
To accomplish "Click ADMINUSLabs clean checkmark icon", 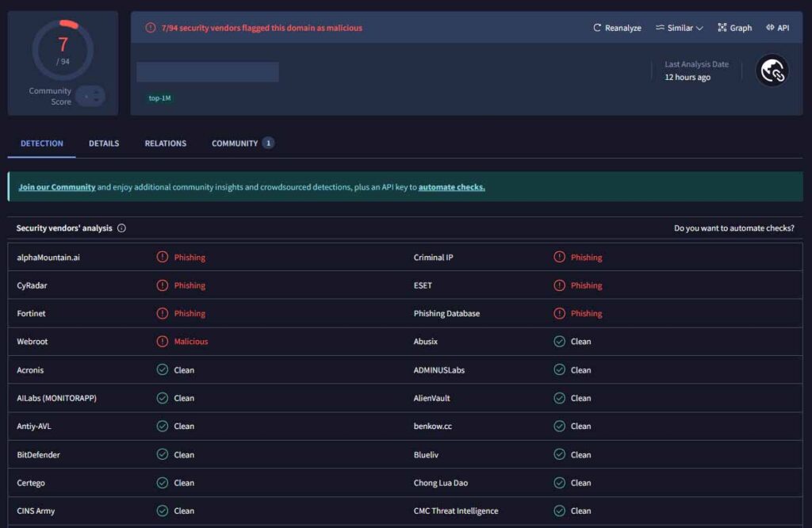I will point(559,369).
